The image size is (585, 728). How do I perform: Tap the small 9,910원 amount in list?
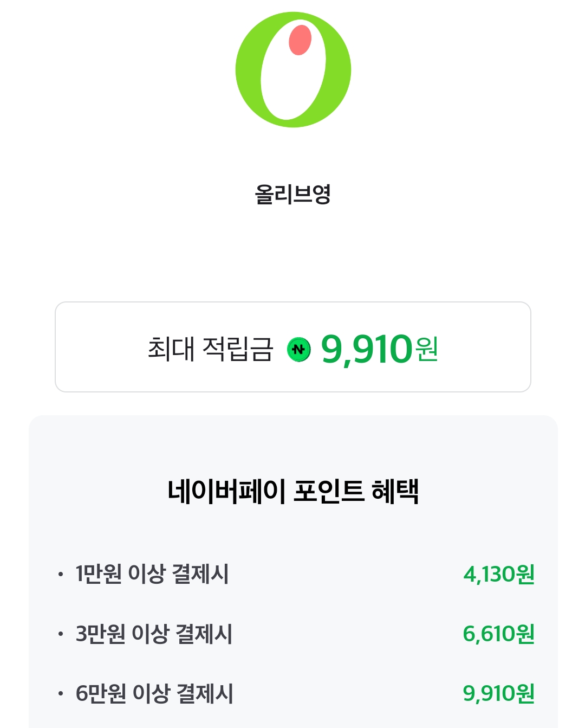499,693
